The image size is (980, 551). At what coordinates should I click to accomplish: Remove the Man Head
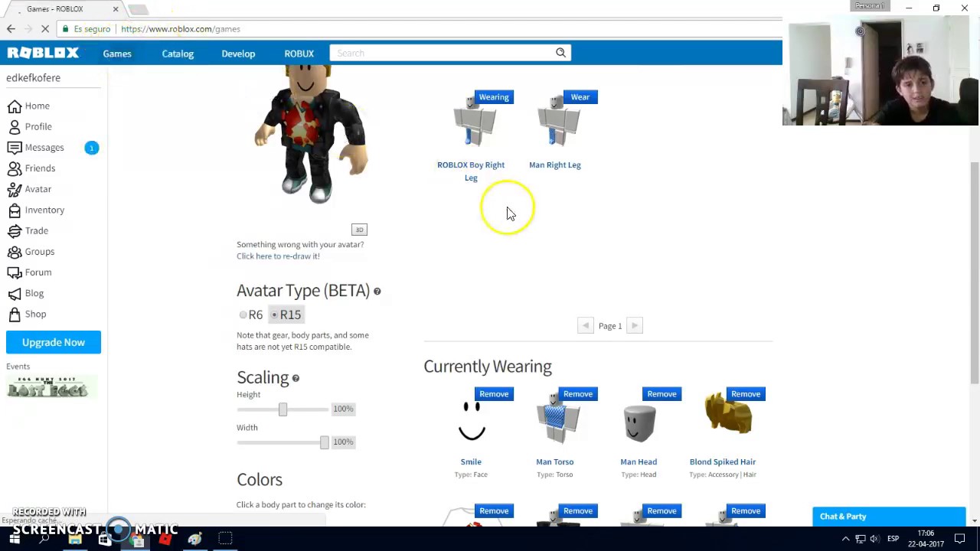coord(661,394)
